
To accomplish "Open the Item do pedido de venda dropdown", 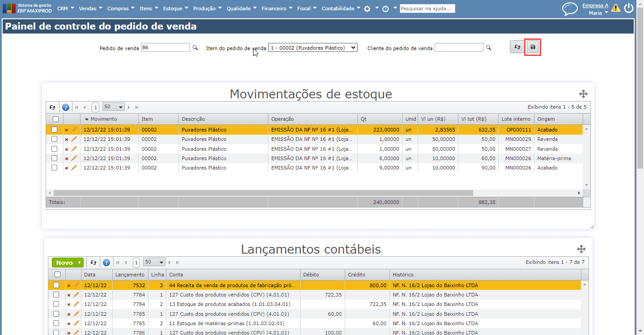I will 312,47.
